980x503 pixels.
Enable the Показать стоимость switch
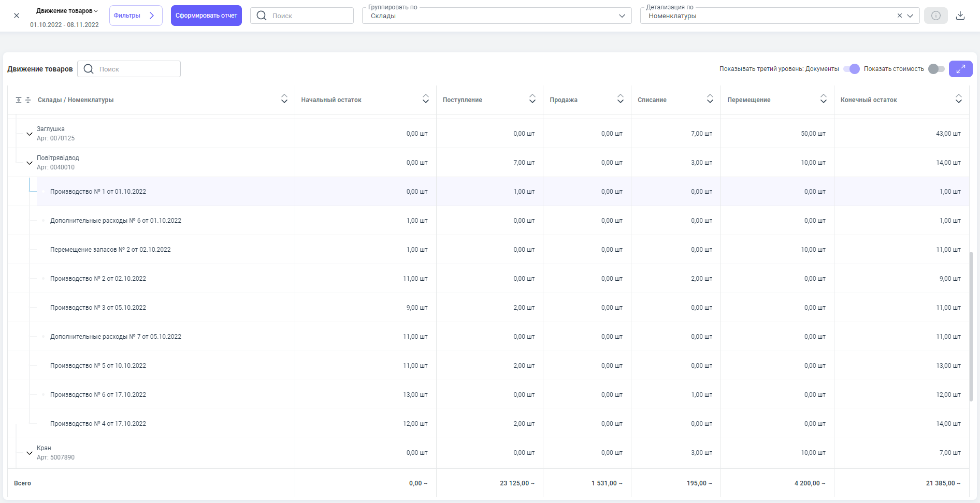936,69
